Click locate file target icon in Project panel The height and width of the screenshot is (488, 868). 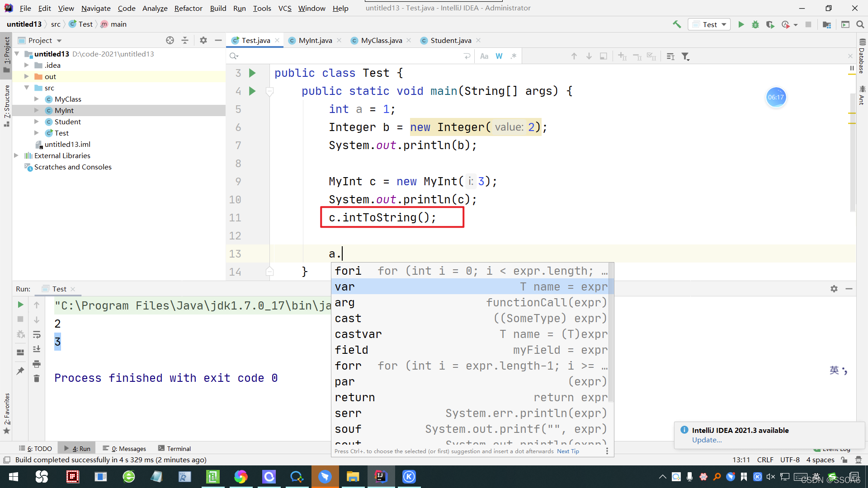170,40
